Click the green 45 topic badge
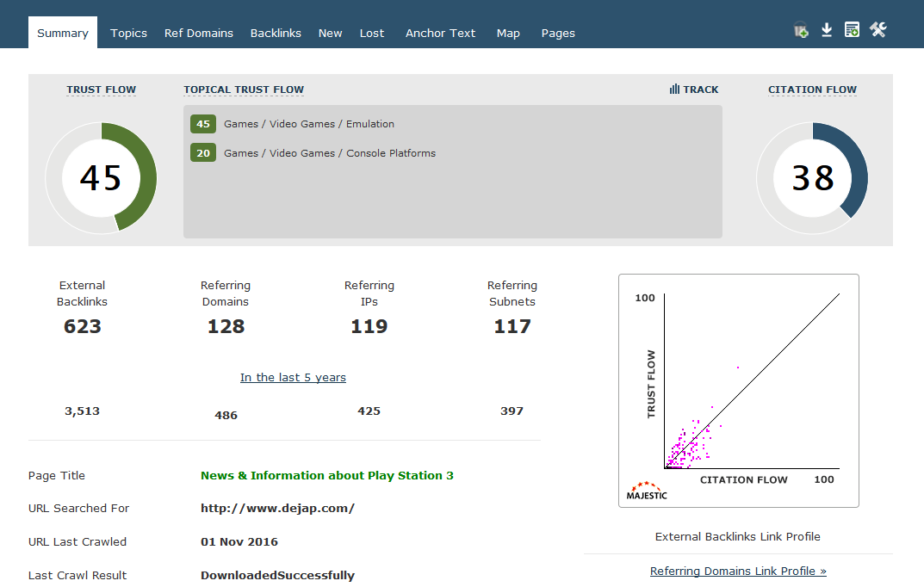This screenshot has width=924, height=587. [203, 124]
